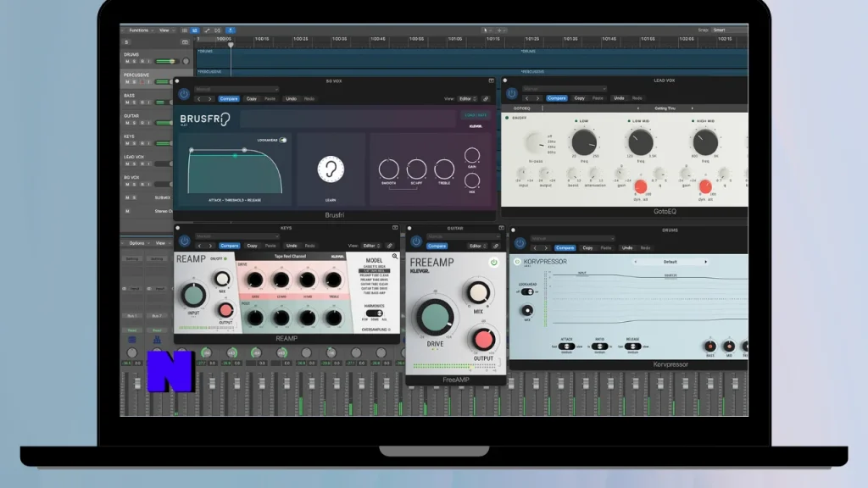
Task: Toggle the GotoEQ LOW band indicator
Action: pos(576,120)
